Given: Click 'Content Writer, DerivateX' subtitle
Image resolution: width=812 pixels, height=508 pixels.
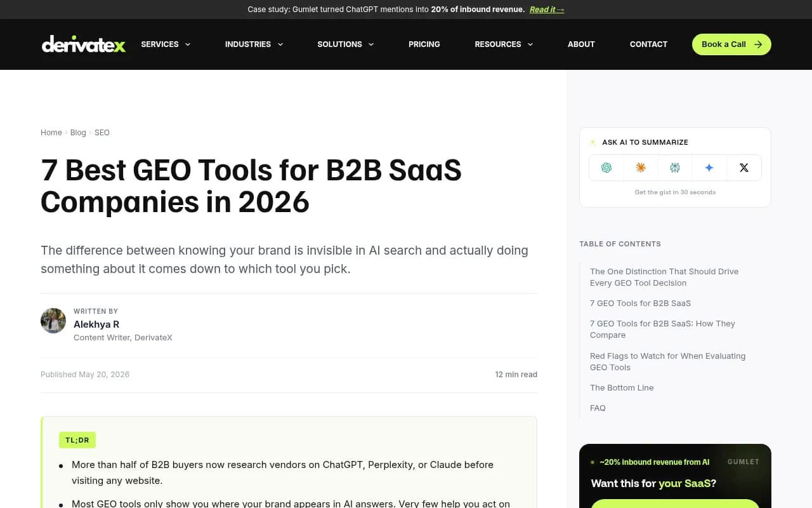Looking at the screenshot, I should (x=123, y=337).
